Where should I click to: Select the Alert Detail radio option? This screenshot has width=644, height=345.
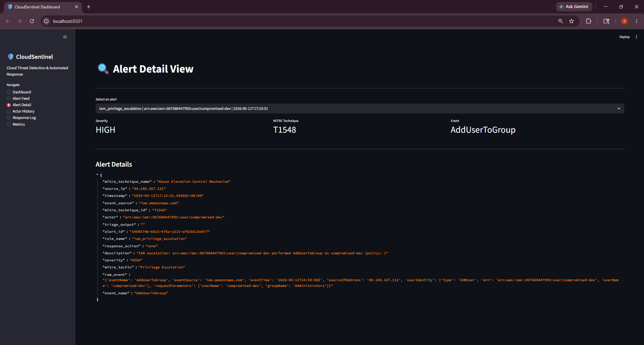[19, 105]
